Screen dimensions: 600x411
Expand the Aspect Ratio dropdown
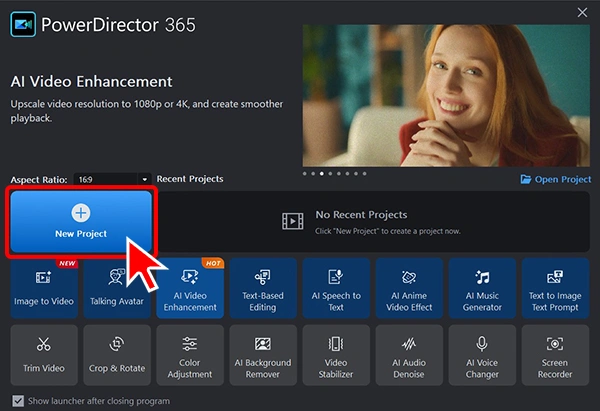tap(112, 179)
